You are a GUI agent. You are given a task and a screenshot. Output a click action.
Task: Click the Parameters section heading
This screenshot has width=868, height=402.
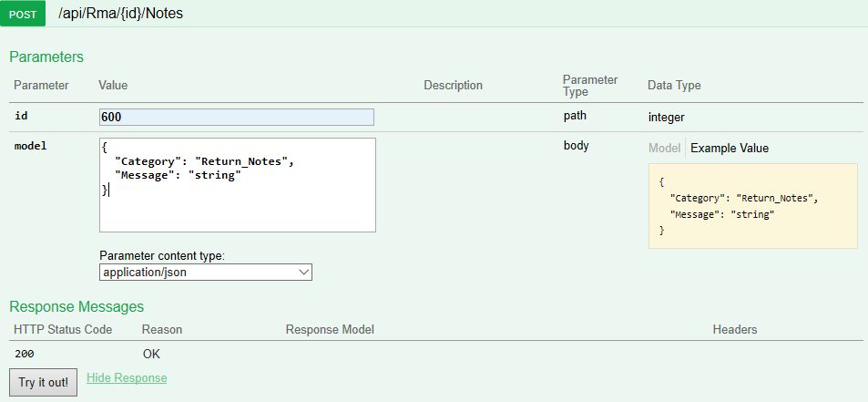click(x=46, y=57)
